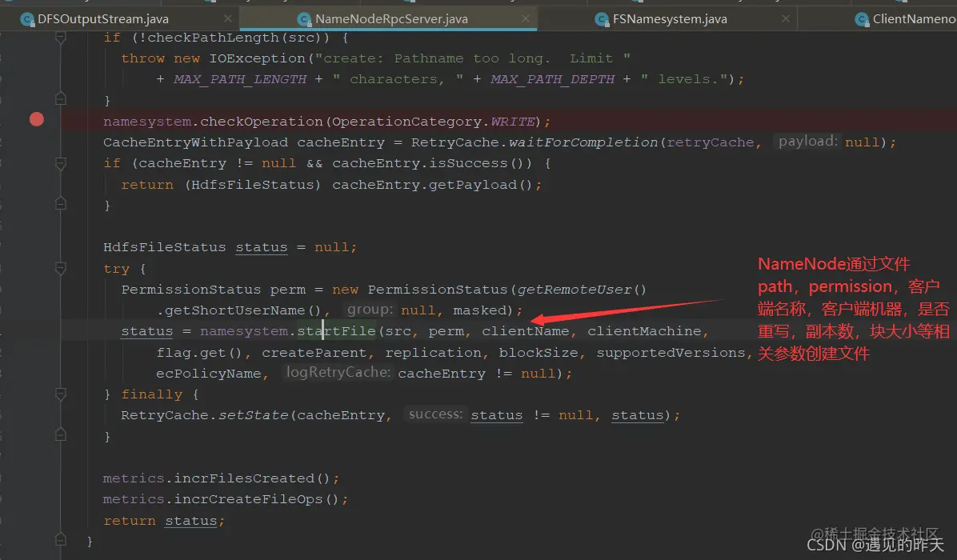The height and width of the screenshot is (560, 957).
Task: Click fold end marker after IOException throw
Action: click(x=61, y=98)
